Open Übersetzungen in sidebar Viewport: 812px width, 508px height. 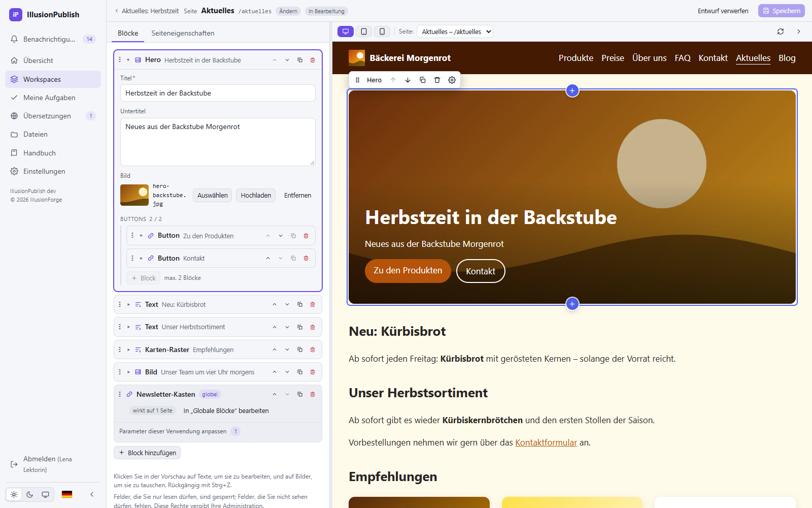tap(53, 116)
